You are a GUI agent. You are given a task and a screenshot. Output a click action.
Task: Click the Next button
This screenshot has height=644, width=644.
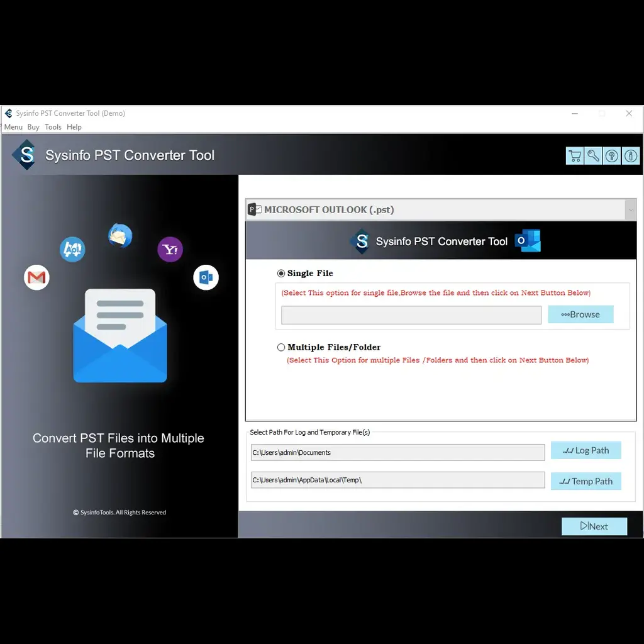(594, 526)
